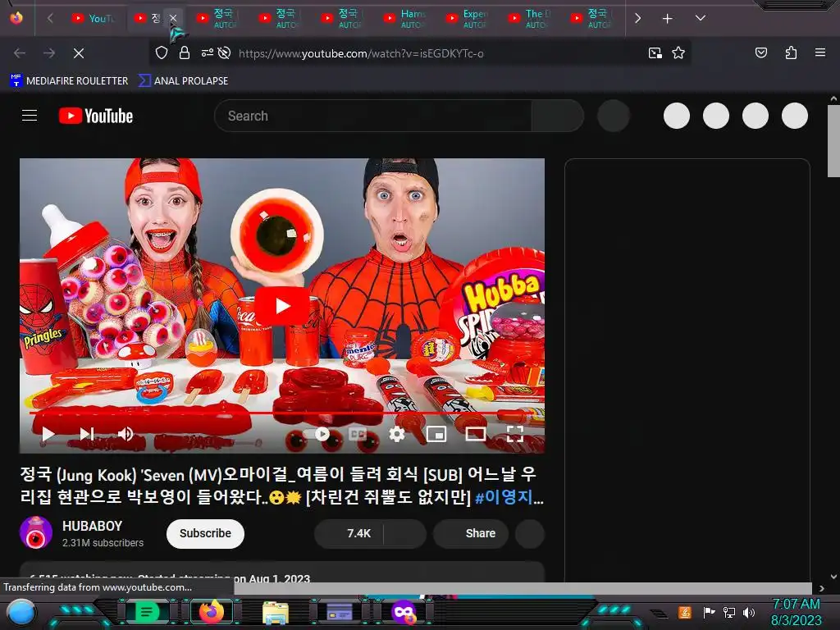The image size is (840, 630).
Task: Toggle closed captions CC
Action: point(358,434)
